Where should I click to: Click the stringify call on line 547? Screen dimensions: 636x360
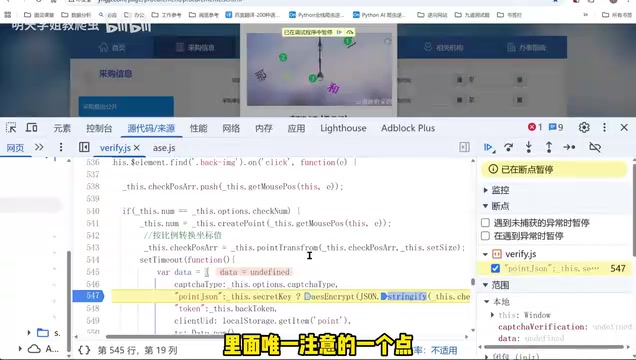click(x=407, y=296)
